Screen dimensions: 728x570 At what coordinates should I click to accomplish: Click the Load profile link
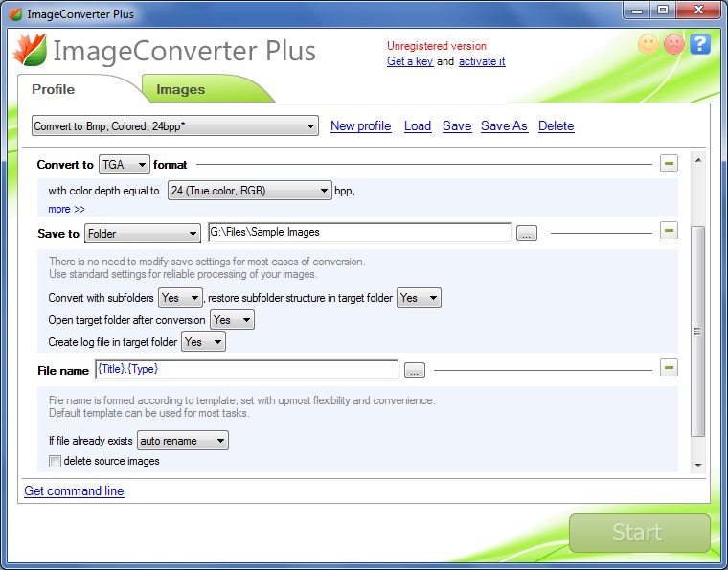click(418, 126)
